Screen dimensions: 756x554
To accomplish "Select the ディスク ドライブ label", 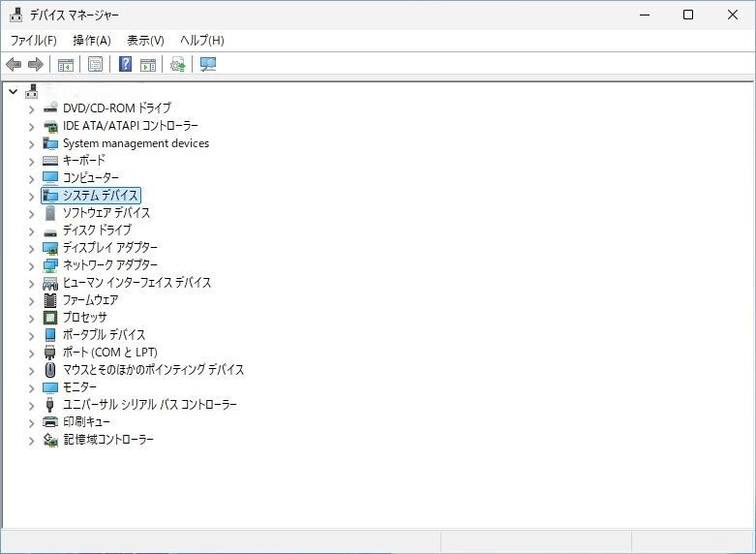I will (x=97, y=231).
